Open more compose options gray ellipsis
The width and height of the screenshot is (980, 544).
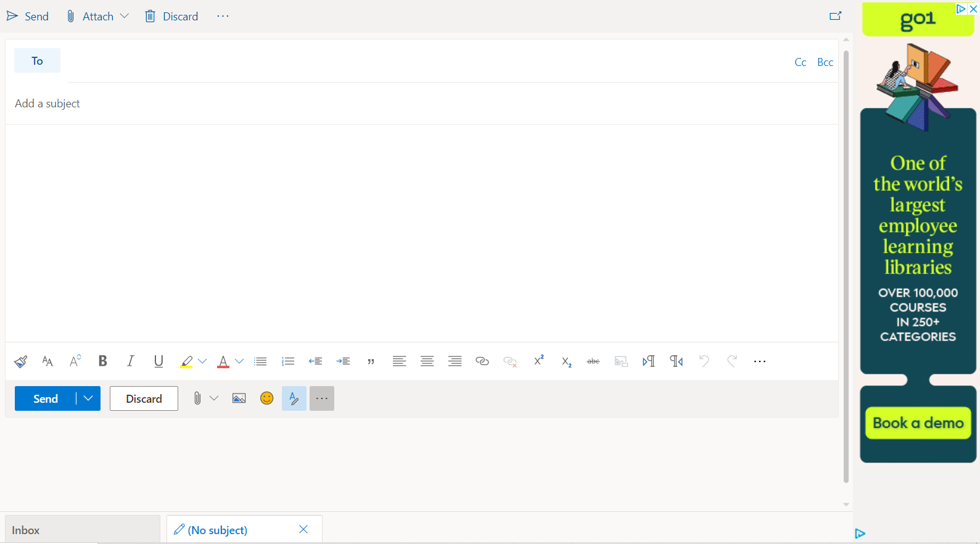(322, 398)
